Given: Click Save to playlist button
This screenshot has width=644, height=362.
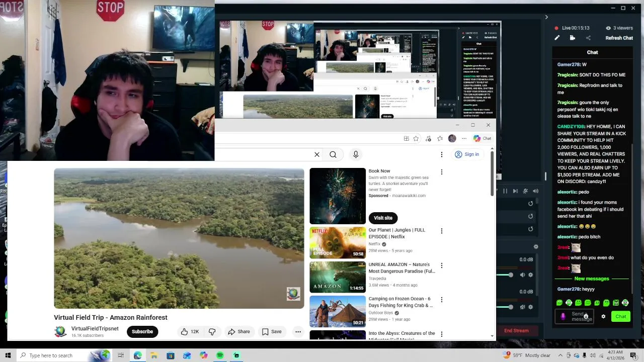Looking at the screenshot, I should [272, 331].
